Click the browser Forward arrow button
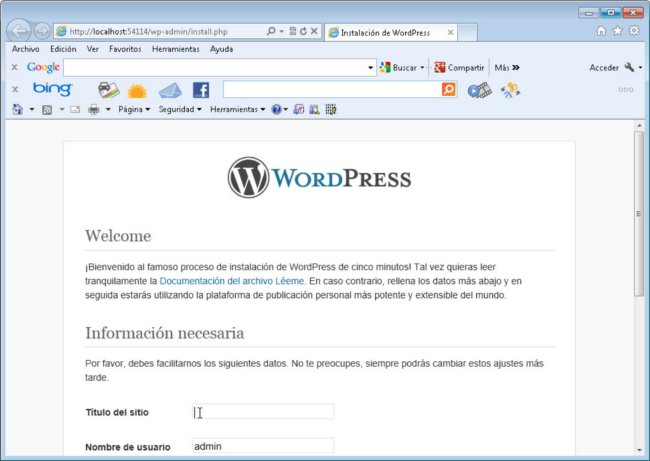650x461 pixels. pos(42,31)
